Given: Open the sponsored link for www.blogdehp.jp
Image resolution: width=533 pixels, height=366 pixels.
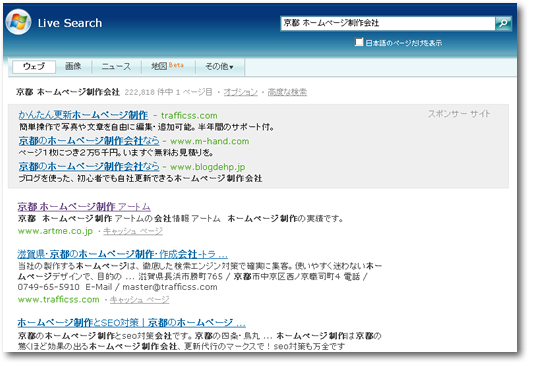Looking at the screenshot, I should coord(89,166).
